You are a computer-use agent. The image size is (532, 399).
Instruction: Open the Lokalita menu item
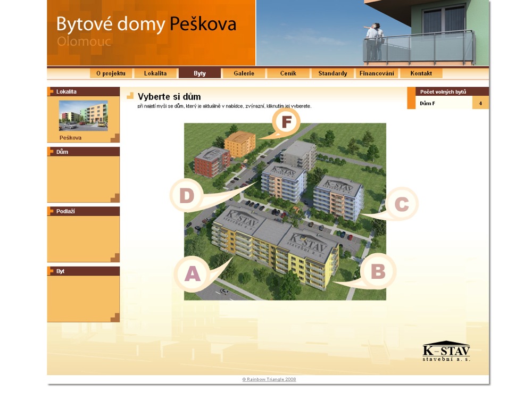[155, 73]
